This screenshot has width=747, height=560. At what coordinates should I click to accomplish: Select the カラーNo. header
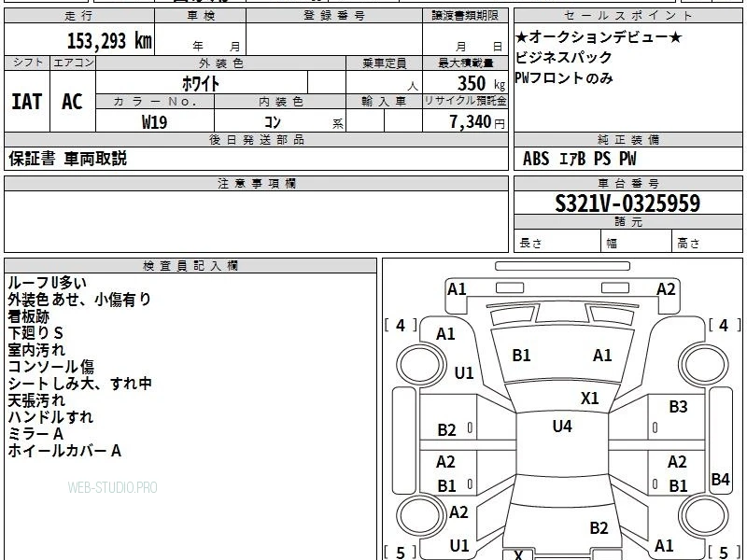[155, 102]
